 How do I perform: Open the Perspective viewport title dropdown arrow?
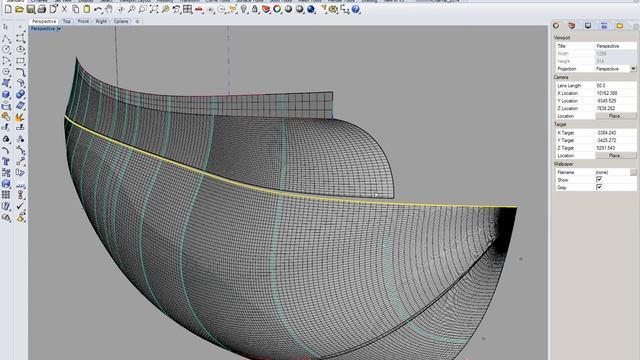(x=59, y=29)
